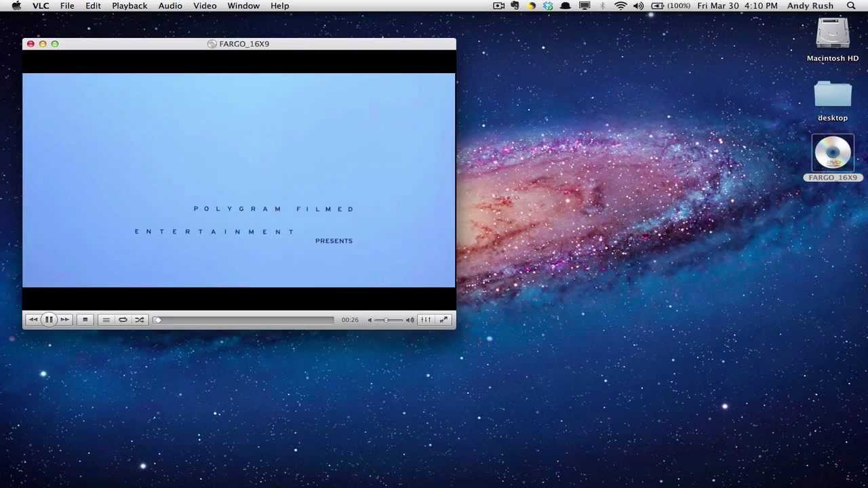This screenshot has width=868, height=488.
Task: Pause the video with the pause button
Action: point(49,320)
